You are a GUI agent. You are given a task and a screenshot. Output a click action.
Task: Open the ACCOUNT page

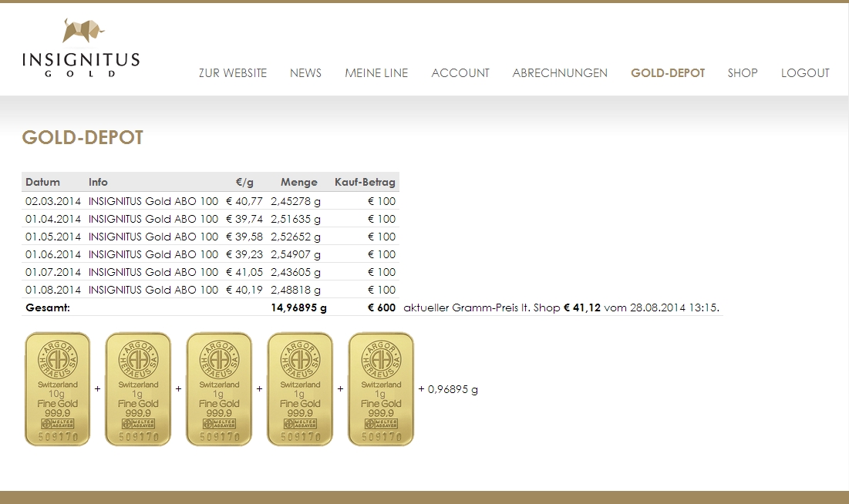point(460,73)
